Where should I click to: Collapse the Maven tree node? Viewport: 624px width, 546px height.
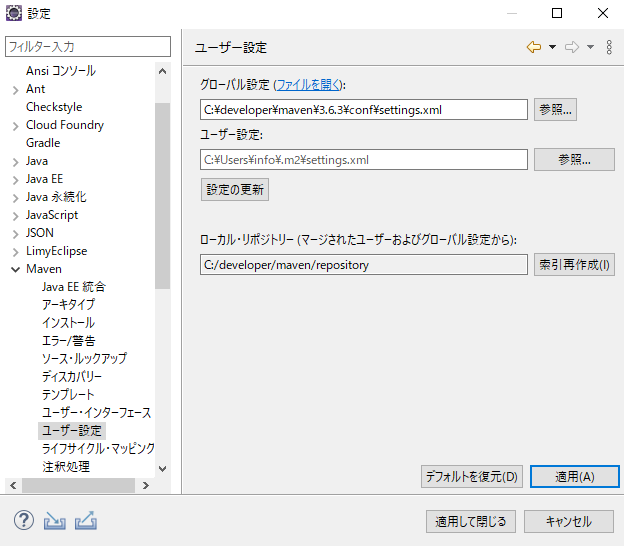[x=16, y=270]
